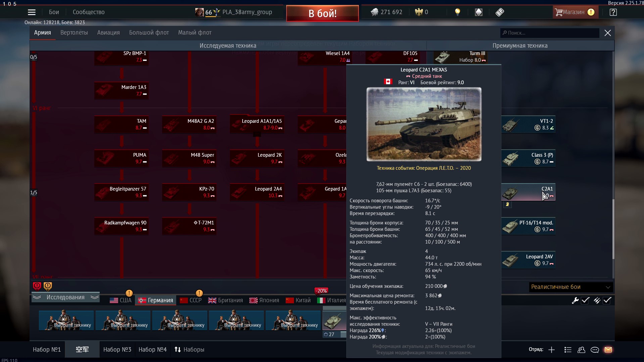The height and width of the screenshot is (362, 644).
Task: Select Marder 1A3 in research tree
Action: tap(121, 91)
